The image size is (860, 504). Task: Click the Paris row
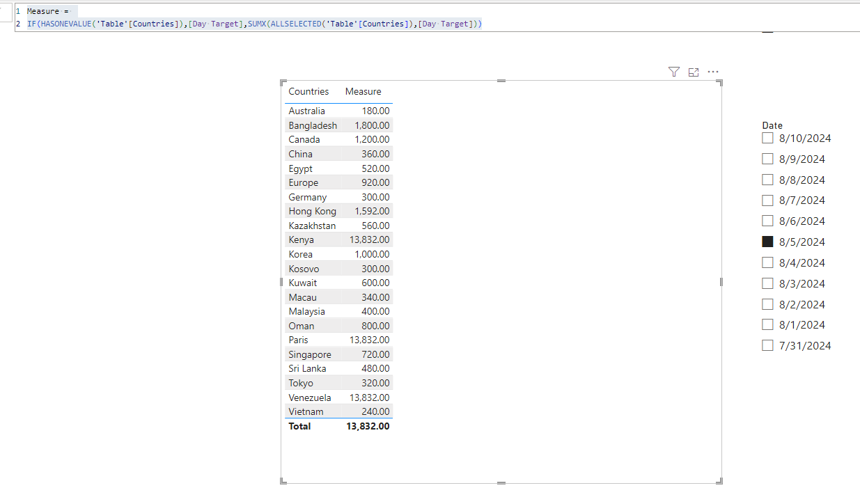tap(338, 340)
